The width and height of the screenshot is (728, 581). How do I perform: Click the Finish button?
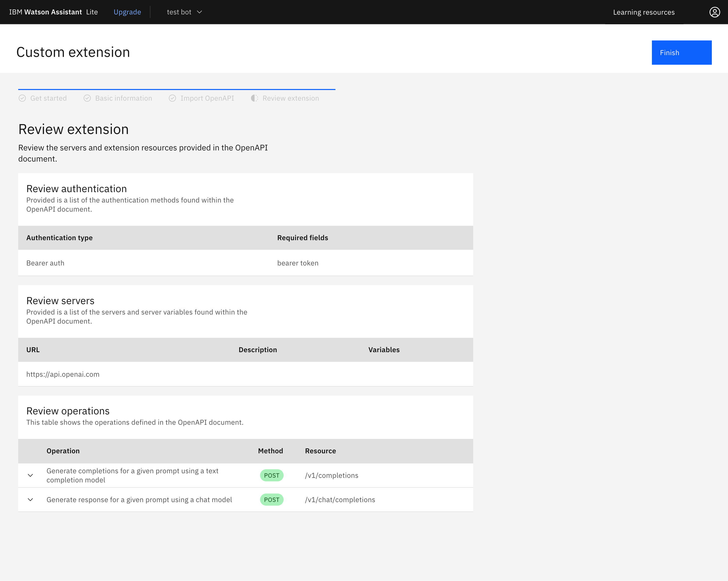[681, 53]
